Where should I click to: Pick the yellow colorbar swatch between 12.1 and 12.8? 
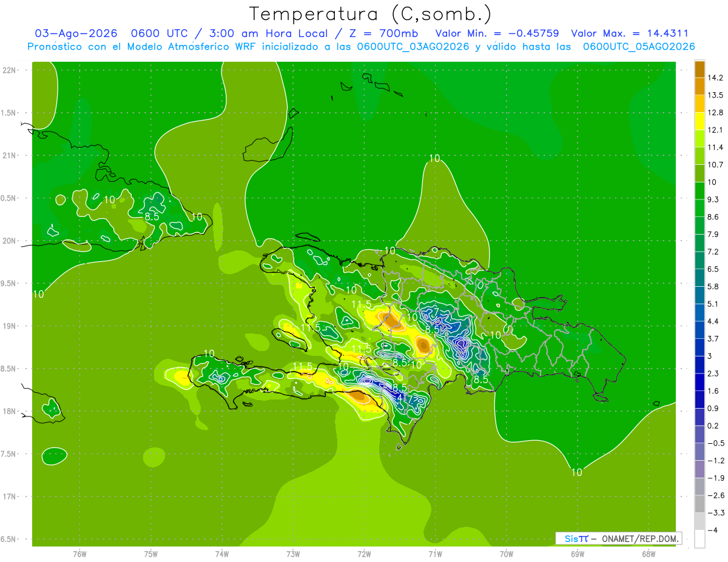[699, 121]
